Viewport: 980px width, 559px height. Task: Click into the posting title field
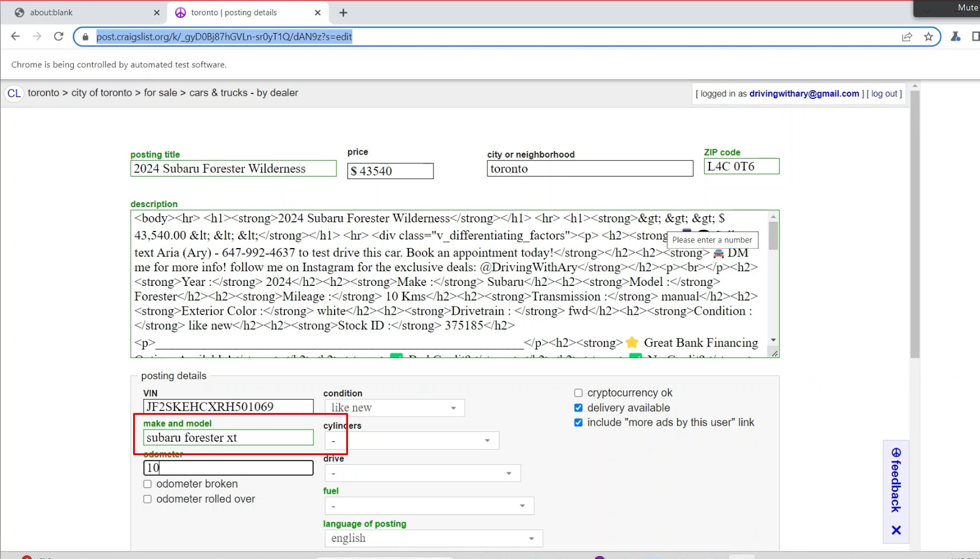pyautogui.click(x=233, y=169)
